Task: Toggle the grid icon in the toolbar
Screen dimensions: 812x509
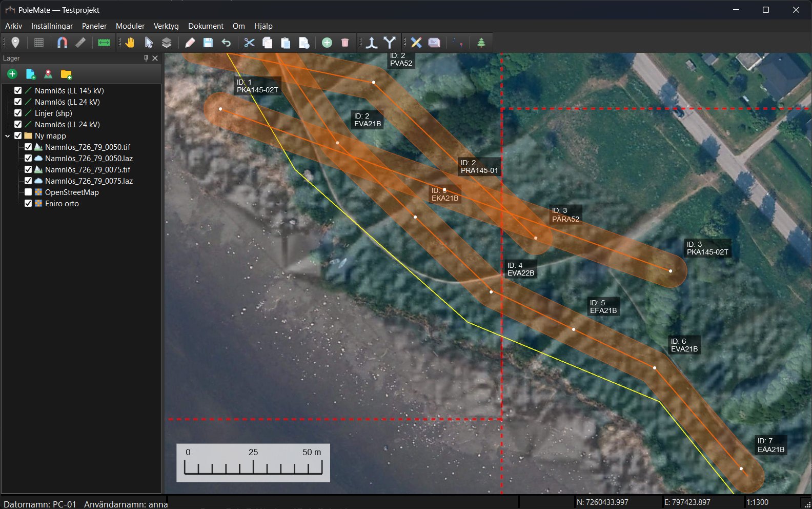Action: tap(39, 43)
